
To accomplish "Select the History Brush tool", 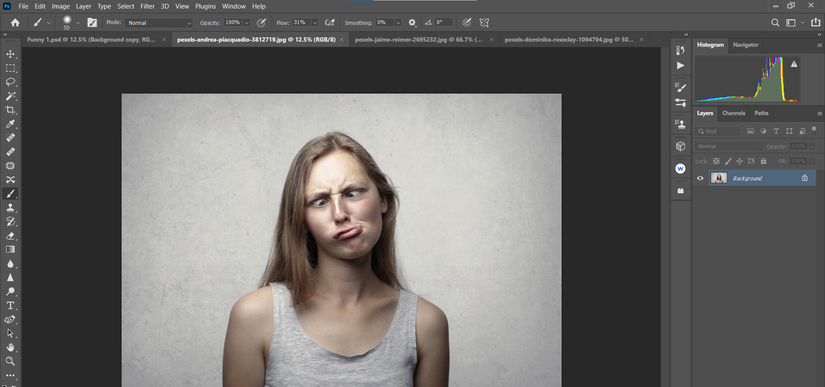I will point(10,221).
